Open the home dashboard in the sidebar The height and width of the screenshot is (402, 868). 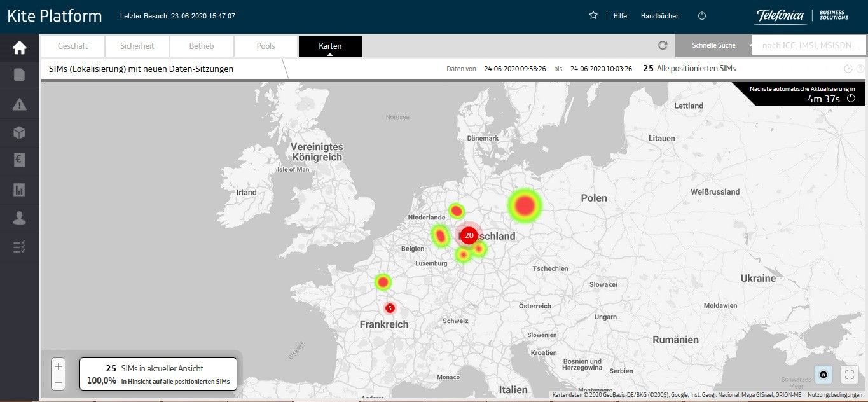pyautogui.click(x=19, y=48)
